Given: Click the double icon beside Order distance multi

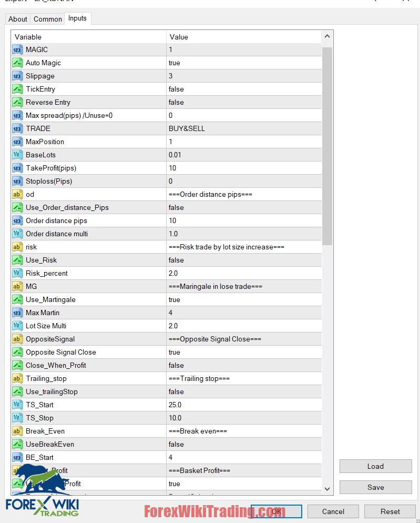Looking at the screenshot, I should [17, 234].
